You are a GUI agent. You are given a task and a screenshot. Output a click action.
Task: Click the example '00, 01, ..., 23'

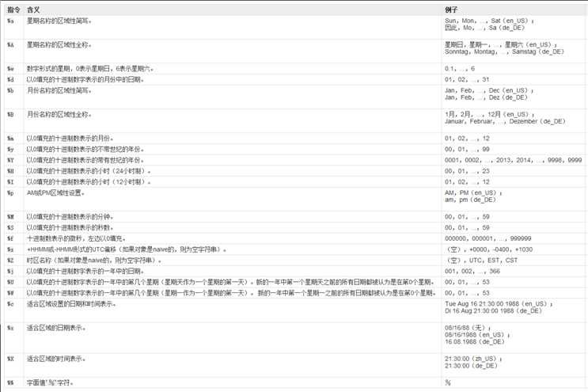coord(467,171)
